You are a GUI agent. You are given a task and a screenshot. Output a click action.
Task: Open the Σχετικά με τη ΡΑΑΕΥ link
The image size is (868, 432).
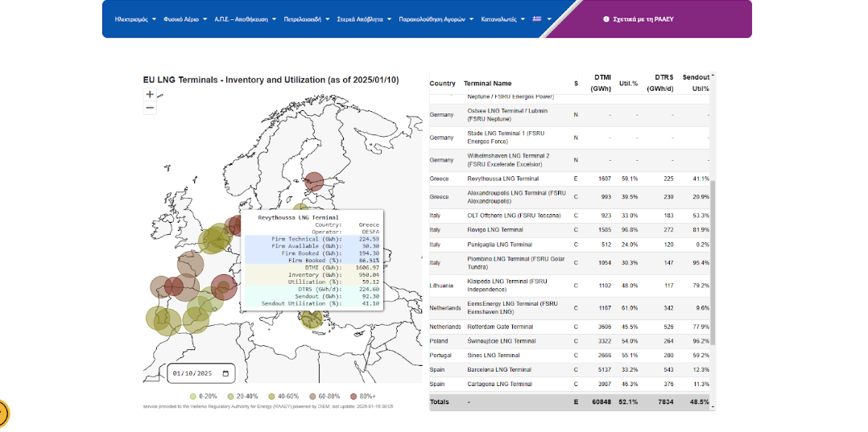(x=643, y=19)
